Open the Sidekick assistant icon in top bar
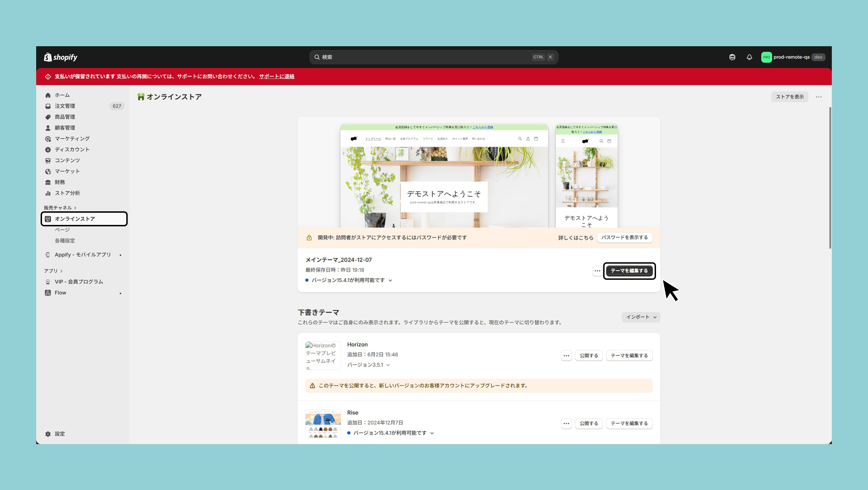 point(732,57)
